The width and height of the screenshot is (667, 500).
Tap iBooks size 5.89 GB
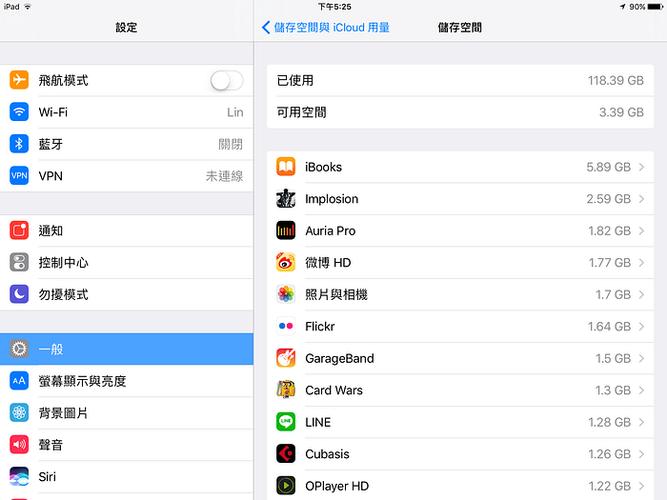point(608,167)
